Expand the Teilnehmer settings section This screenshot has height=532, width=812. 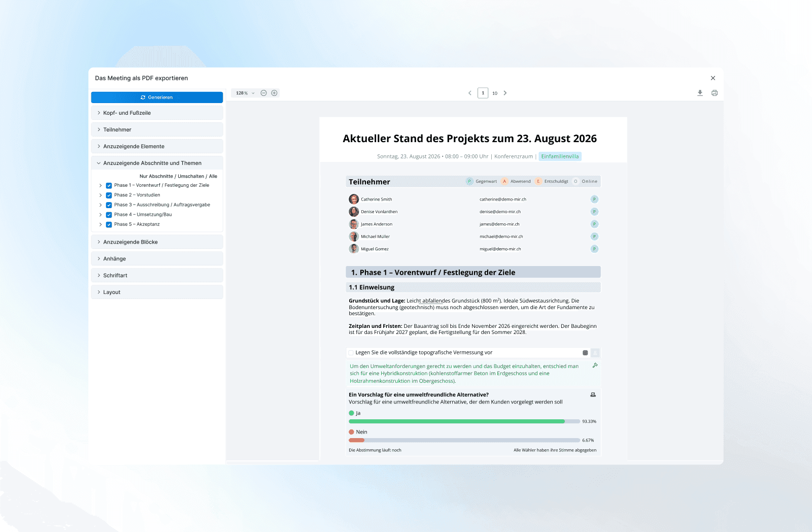pyautogui.click(x=157, y=129)
